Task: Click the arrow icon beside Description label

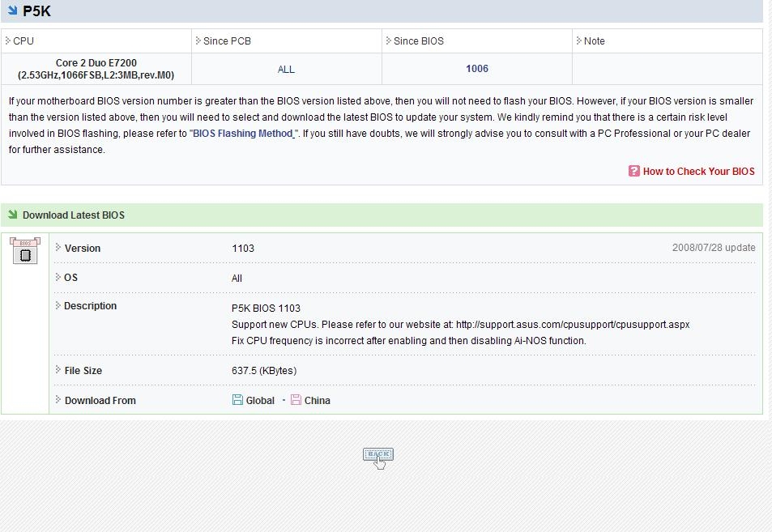Action: [58, 305]
